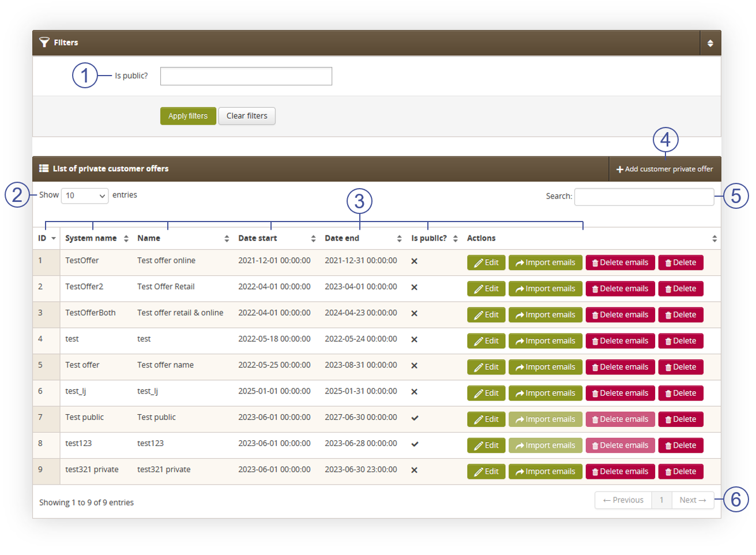Image resolution: width=756 pixels, height=555 pixels.
Task: Delete emails for TestOfferBoth
Action: (x=620, y=315)
